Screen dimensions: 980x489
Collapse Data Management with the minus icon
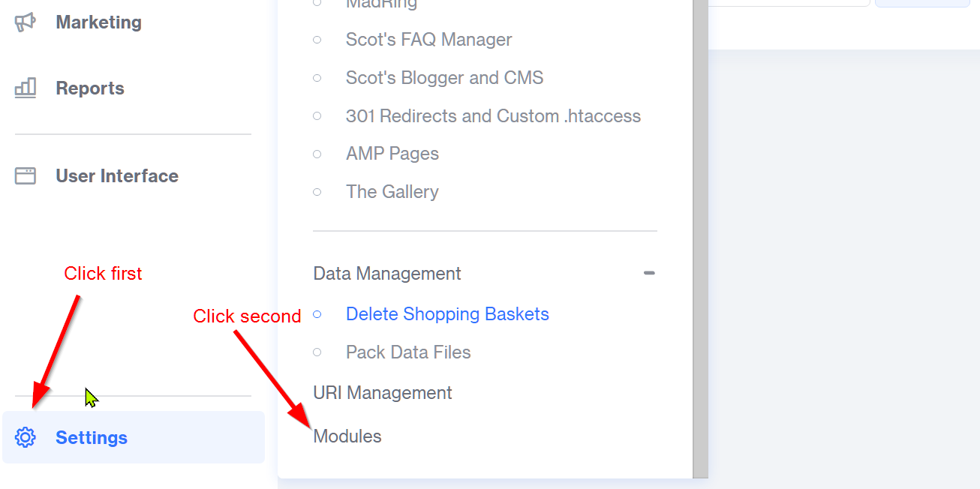[x=649, y=274]
